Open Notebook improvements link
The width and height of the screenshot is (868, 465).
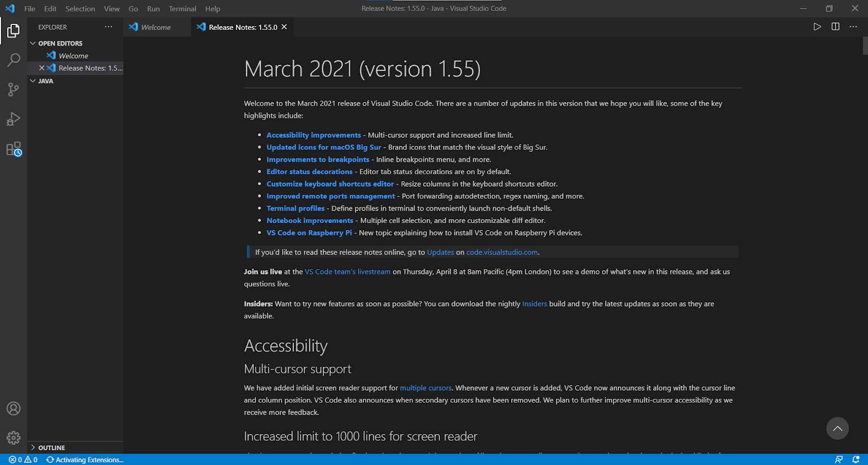coord(310,220)
